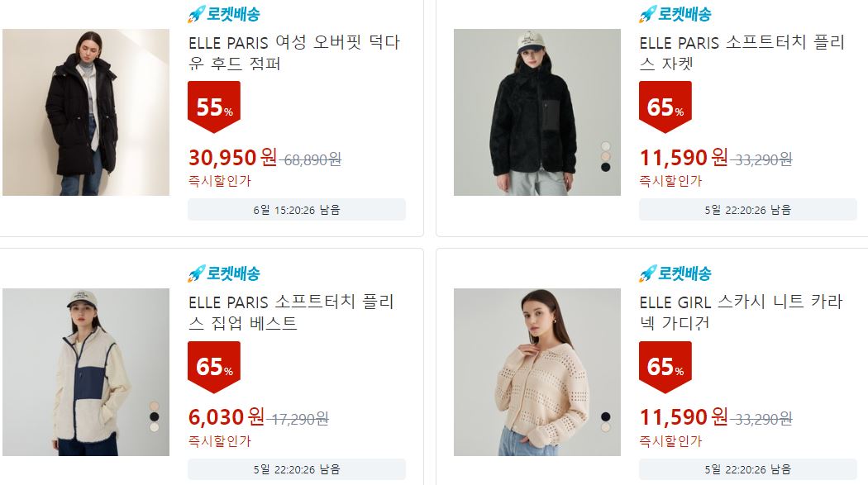Click the 65% discount badge on fleece jacket

click(x=665, y=107)
